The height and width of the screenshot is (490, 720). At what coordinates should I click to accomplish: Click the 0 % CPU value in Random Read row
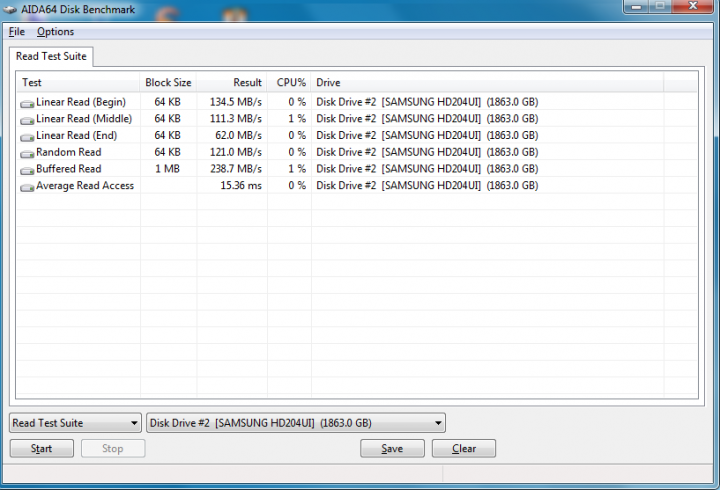[x=297, y=152]
